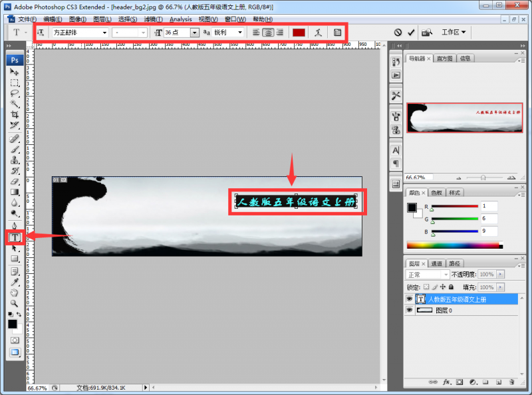Switch to the 直方图 histogram tab
This screenshot has width=532, height=395.
(x=444, y=59)
